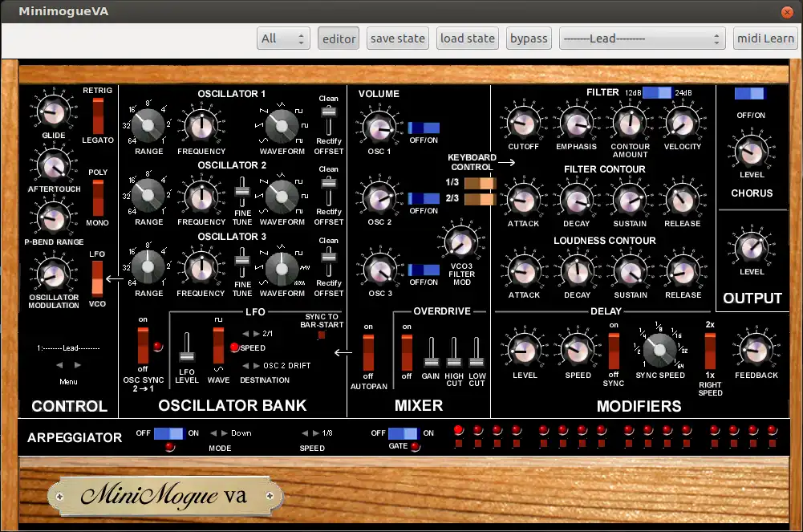This screenshot has height=532, width=803.
Task: Switch filter between 12dB and 24dB
Action: pos(657,92)
